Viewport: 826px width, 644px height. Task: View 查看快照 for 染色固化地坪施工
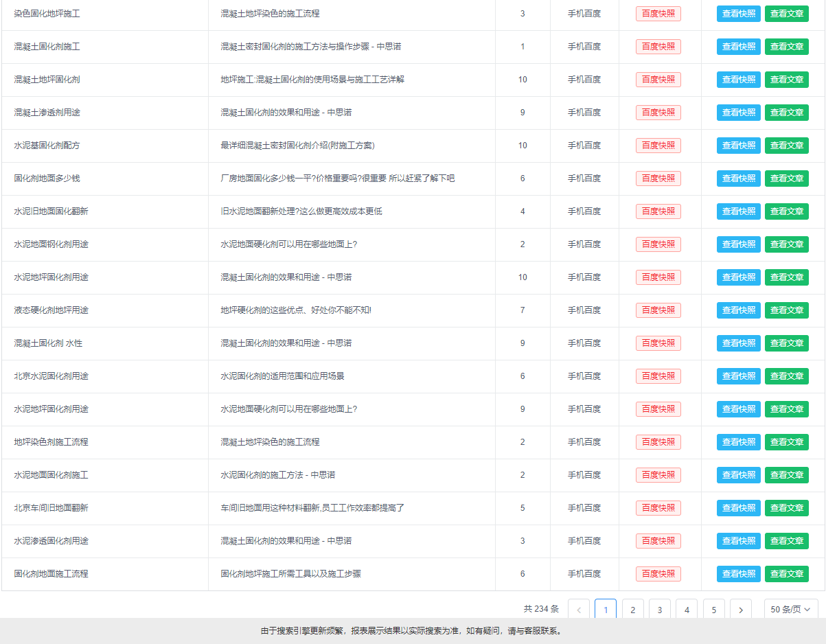click(739, 14)
